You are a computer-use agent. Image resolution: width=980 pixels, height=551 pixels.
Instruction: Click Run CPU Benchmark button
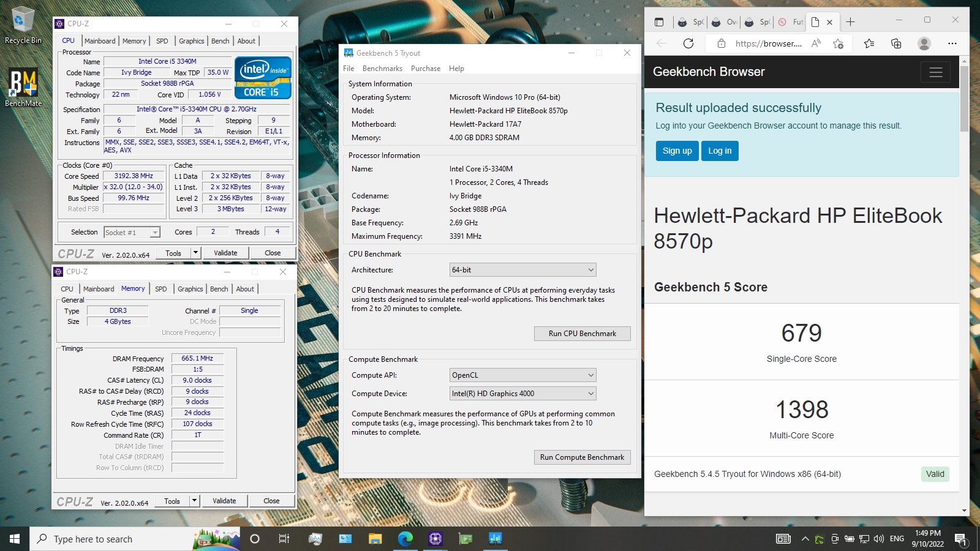tap(582, 334)
